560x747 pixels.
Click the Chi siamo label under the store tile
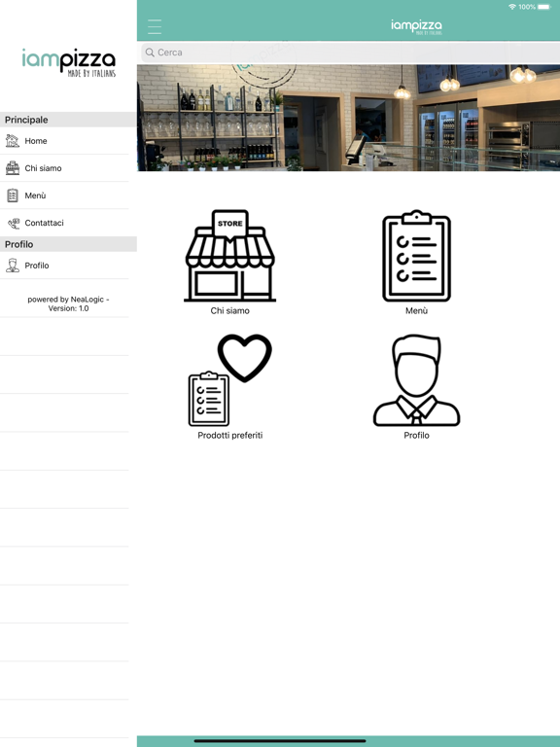tap(230, 310)
